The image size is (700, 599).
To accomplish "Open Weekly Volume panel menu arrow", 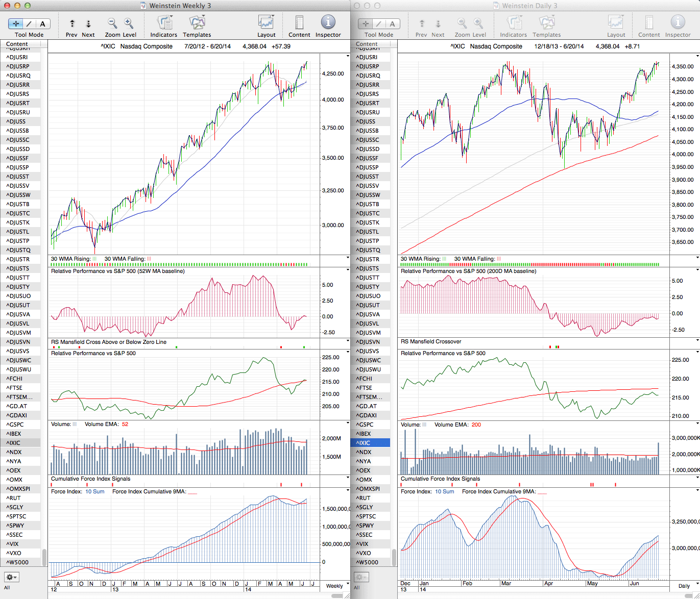I will [x=348, y=423].
